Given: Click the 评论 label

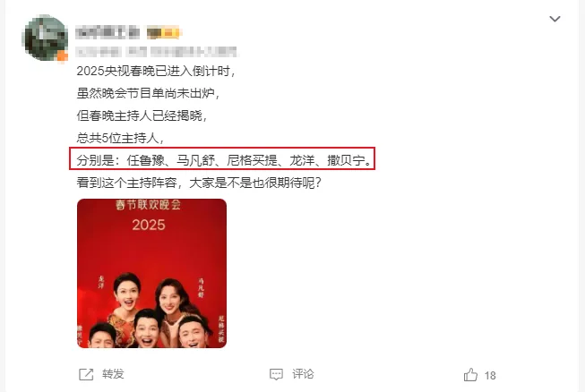Looking at the screenshot, I should [303, 374].
